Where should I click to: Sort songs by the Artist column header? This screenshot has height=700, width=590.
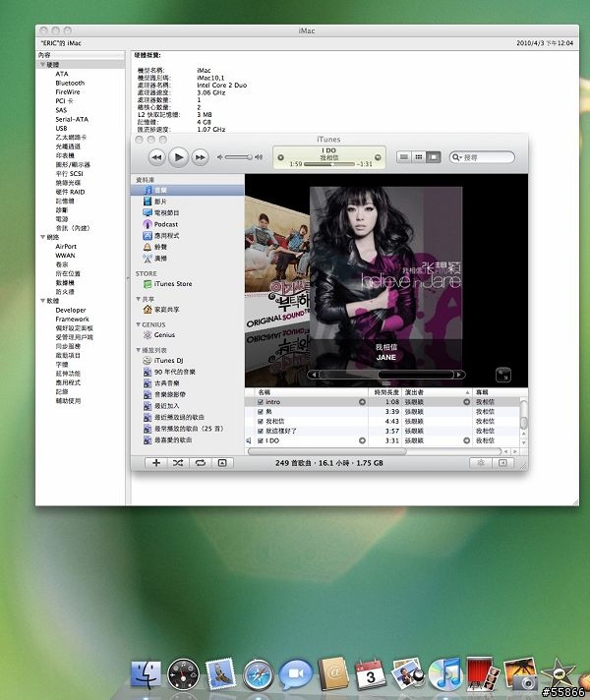(438, 392)
